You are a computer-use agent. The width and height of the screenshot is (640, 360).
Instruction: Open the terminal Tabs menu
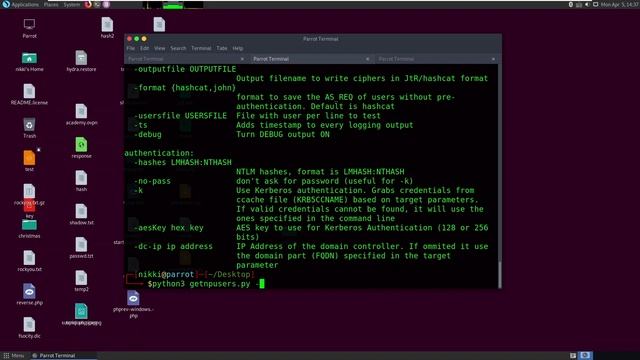pos(222,48)
